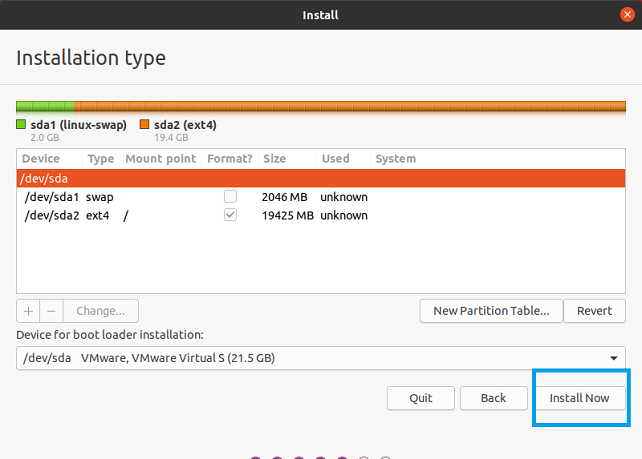Go Back to previous step
The width and height of the screenshot is (642, 459).
tap(493, 397)
